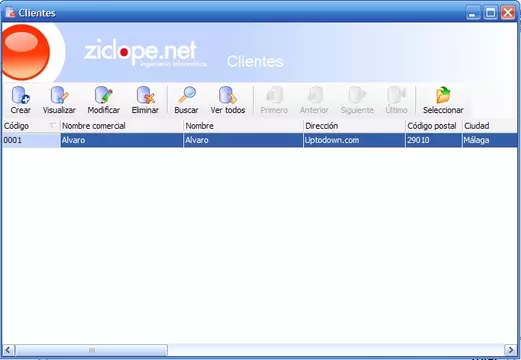Click the Eliminar record icon
This screenshot has width=521, height=360.
145,100
